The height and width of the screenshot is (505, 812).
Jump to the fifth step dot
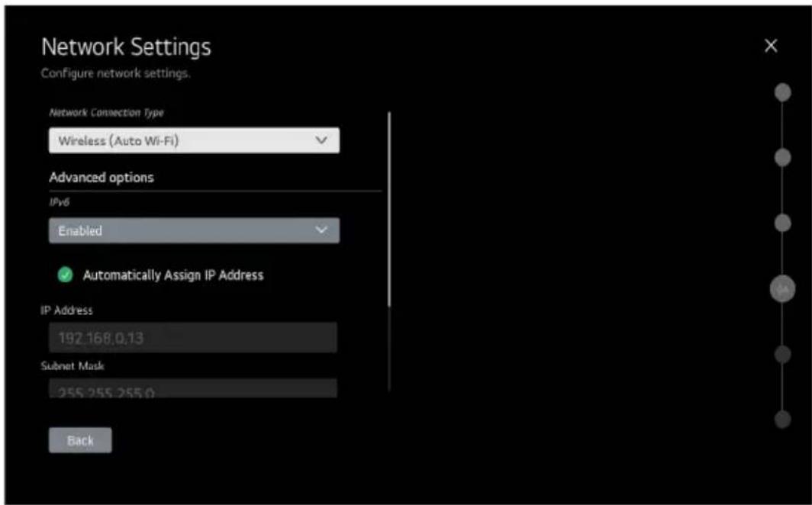pos(782,355)
